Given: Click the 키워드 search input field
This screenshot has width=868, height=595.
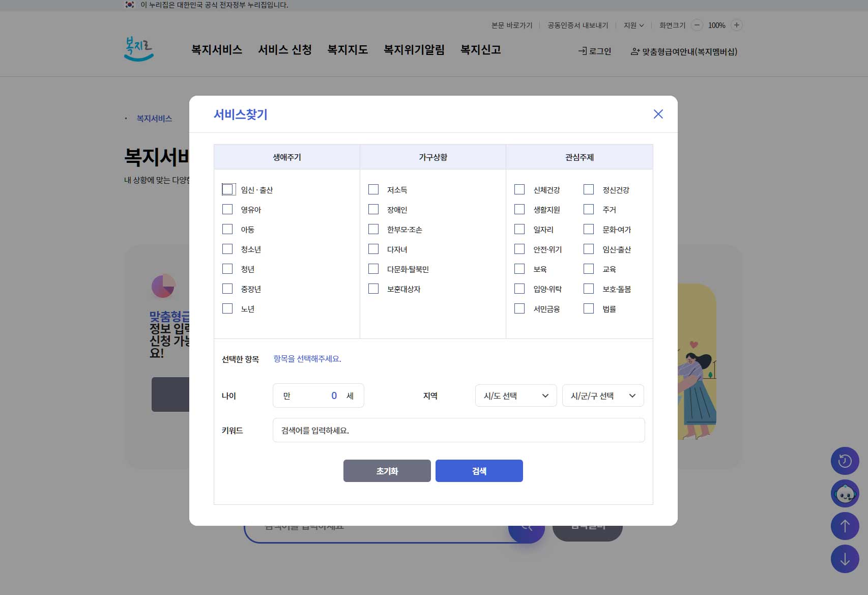Looking at the screenshot, I should coord(458,430).
